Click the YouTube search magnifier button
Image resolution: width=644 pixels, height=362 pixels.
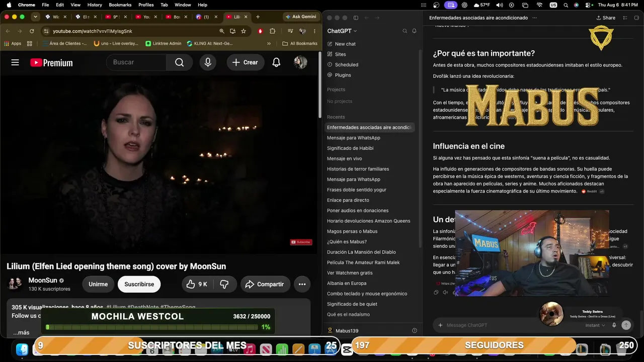click(180, 62)
